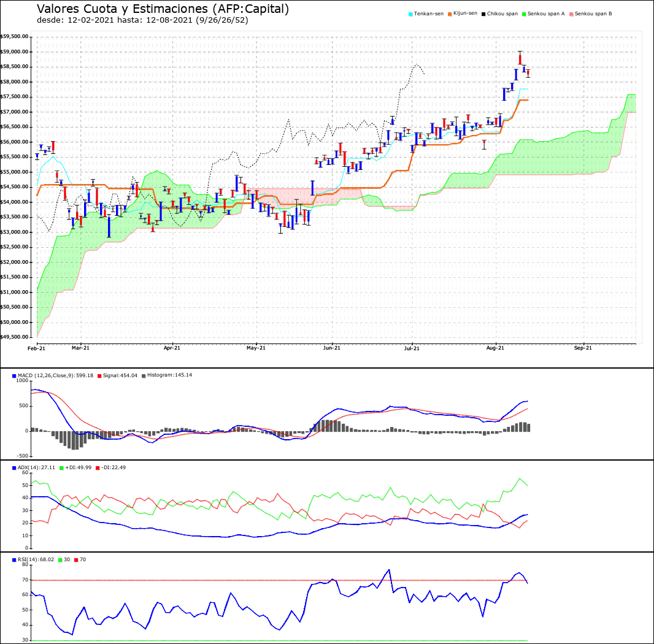The width and height of the screenshot is (654, 644).
Task: Click the cyan Tenkan-sen legend swatch
Action: [411, 14]
